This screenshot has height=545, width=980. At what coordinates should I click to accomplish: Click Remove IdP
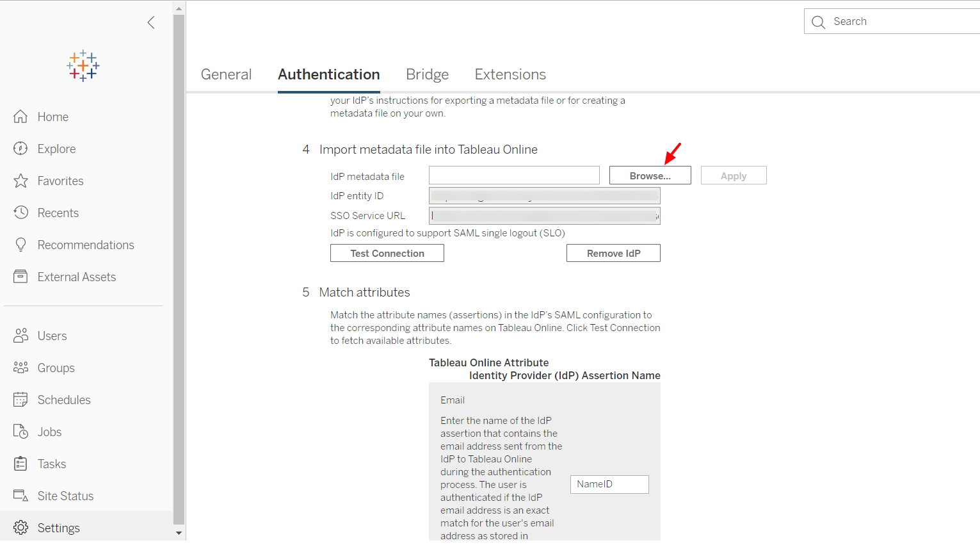pos(613,253)
